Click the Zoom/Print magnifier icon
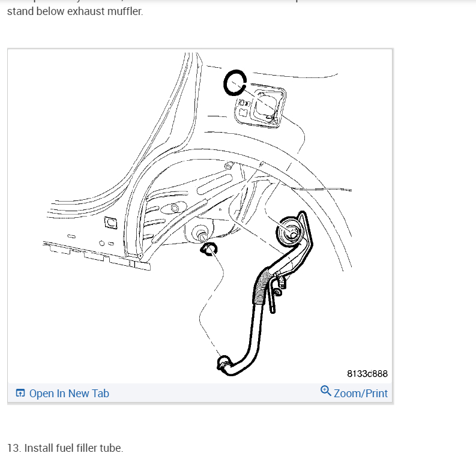The width and height of the screenshot is (476, 468). (326, 391)
